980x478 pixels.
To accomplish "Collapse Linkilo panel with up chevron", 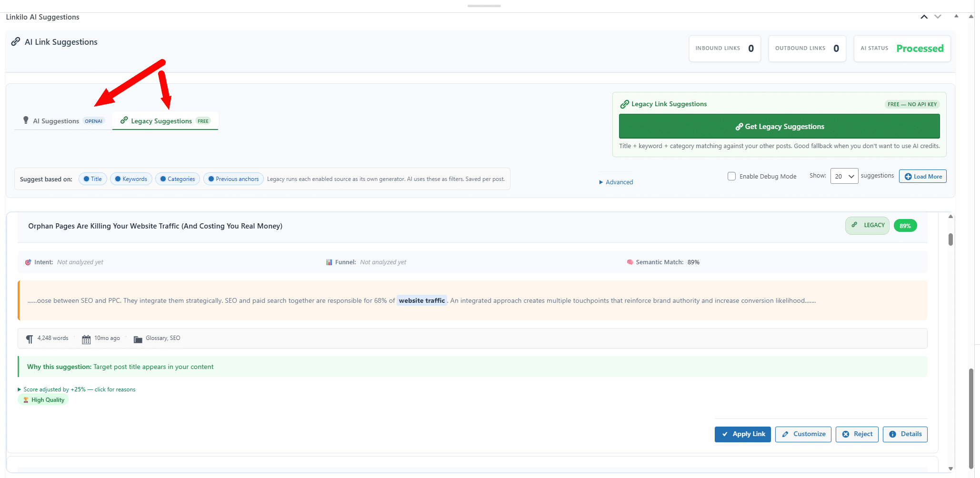I will click(924, 17).
